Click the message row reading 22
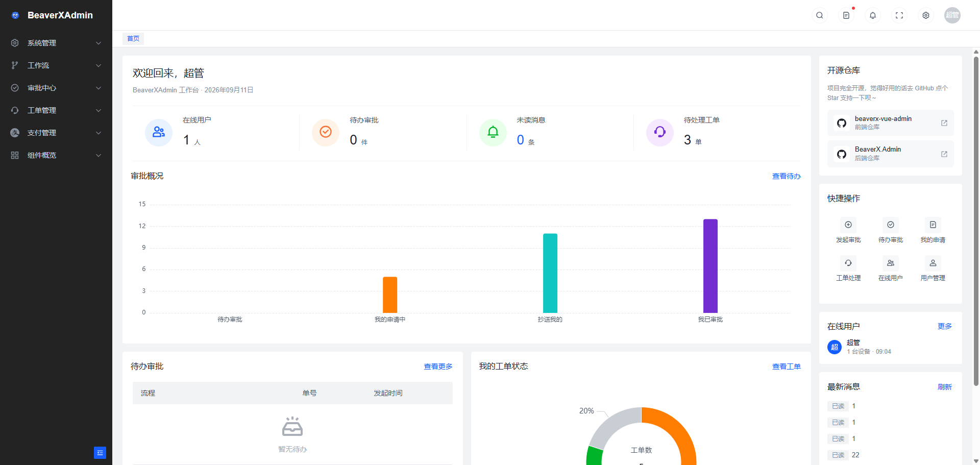This screenshot has width=980, height=465. coord(890,455)
